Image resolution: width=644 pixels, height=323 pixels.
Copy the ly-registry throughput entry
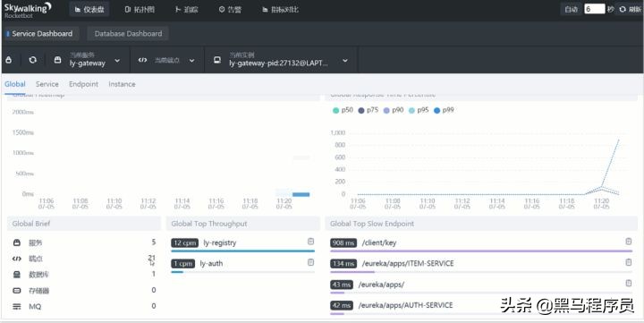[x=311, y=242]
